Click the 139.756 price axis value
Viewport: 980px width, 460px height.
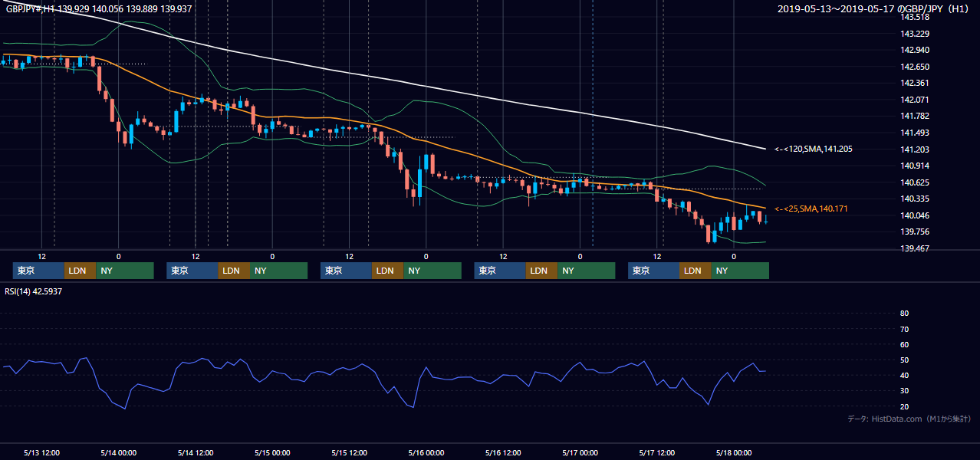coord(914,232)
